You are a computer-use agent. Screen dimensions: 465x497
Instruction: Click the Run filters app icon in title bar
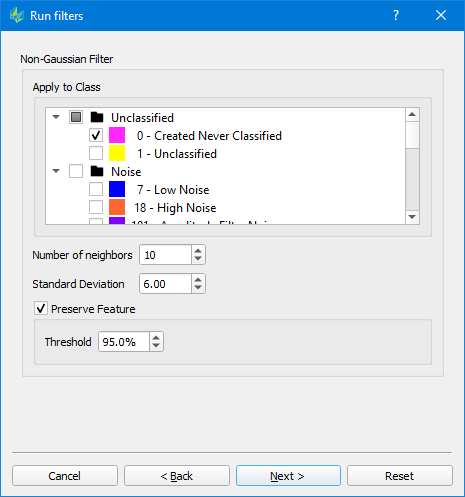tap(16, 16)
